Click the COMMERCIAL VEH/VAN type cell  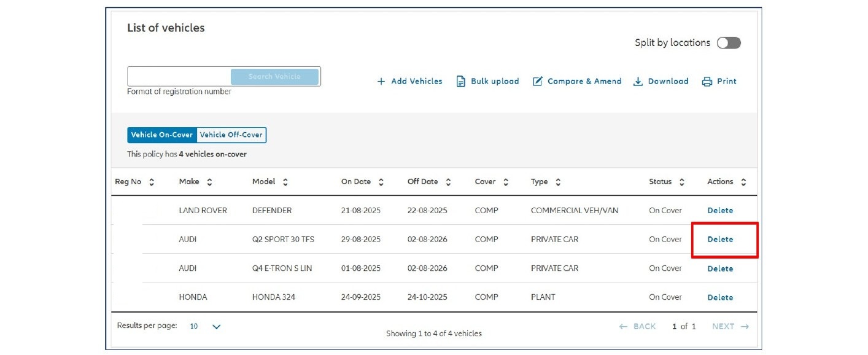pos(575,210)
